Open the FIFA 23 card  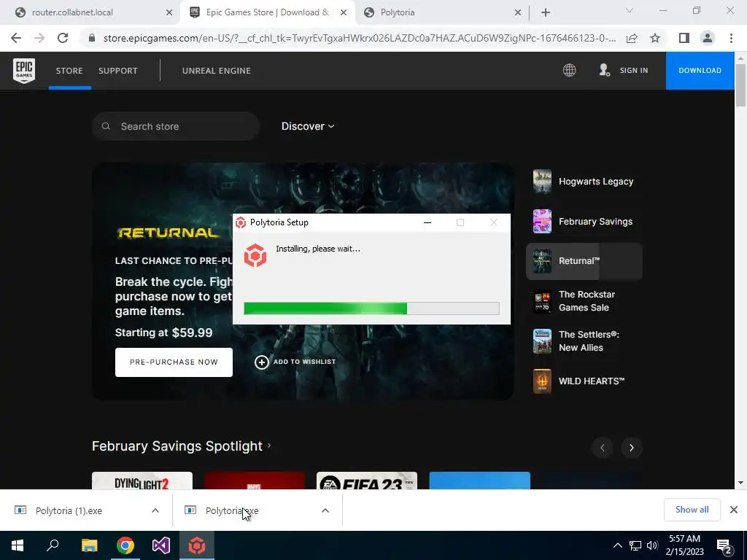367,481
